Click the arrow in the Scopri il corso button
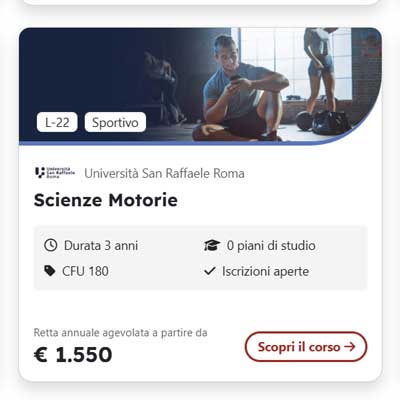Screen dimensions: 400x400 tap(350, 347)
